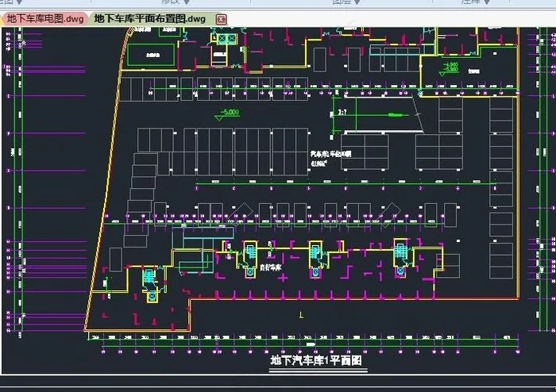Close the drawing tab with red X
Screen dimensions: 556x392
point(221,18)
